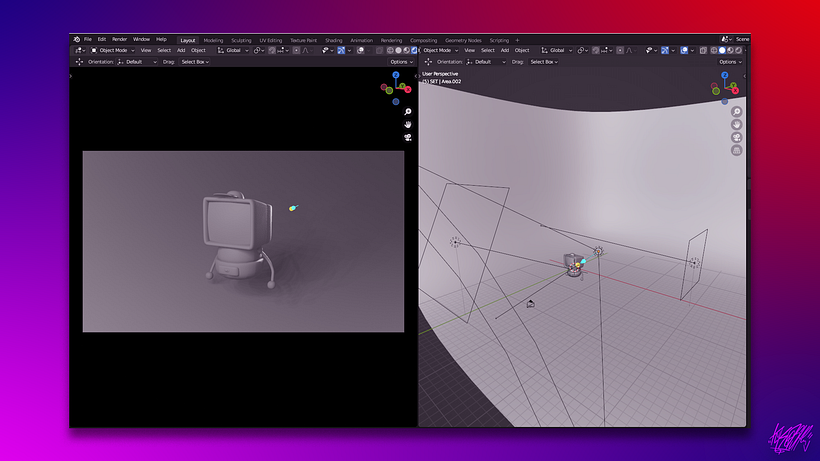Toggle camera view icon in left viewport
This screenshot has width=820, height=461.
tap(408, 137)
